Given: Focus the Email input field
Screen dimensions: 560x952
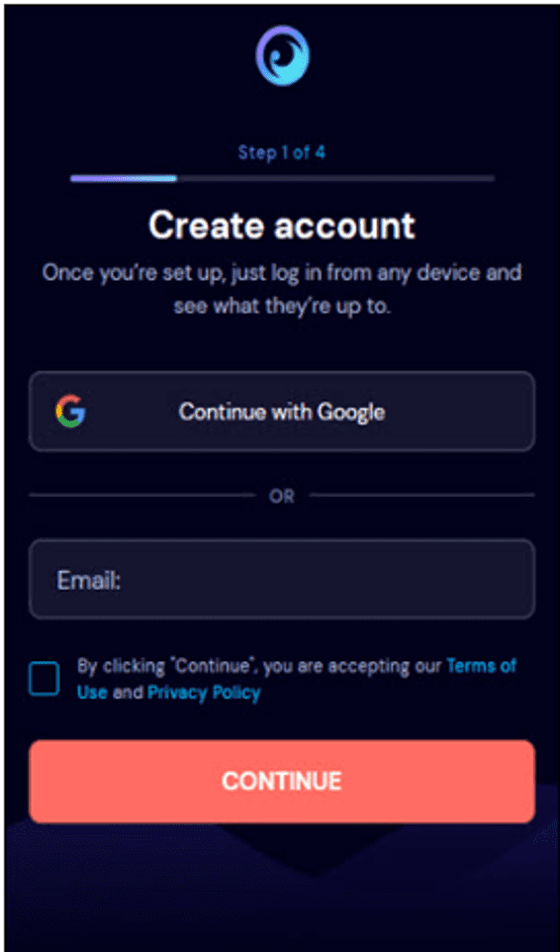Looking at the screenshot, I should coord(282,579).
